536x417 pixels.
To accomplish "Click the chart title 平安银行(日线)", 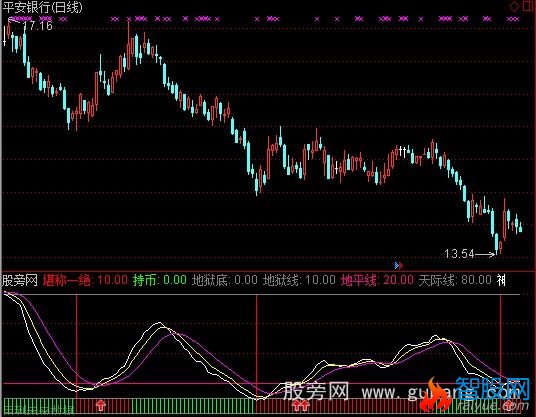I will (x=43, y=7).
